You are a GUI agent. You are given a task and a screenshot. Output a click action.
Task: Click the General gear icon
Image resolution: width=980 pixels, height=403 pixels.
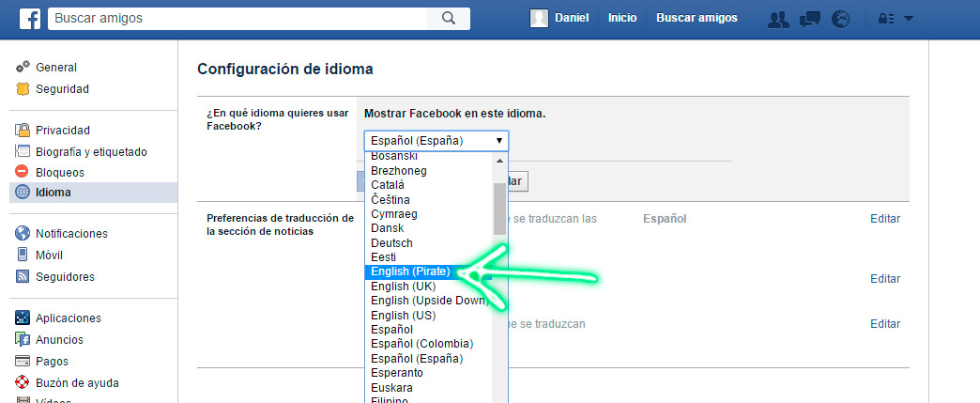tap(23, 67)
